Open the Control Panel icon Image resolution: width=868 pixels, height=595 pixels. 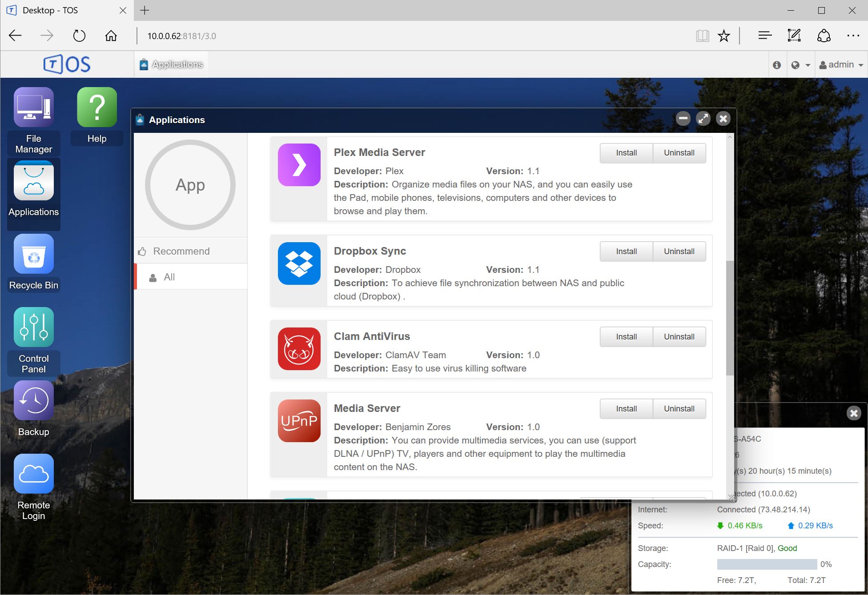[34, 327]
